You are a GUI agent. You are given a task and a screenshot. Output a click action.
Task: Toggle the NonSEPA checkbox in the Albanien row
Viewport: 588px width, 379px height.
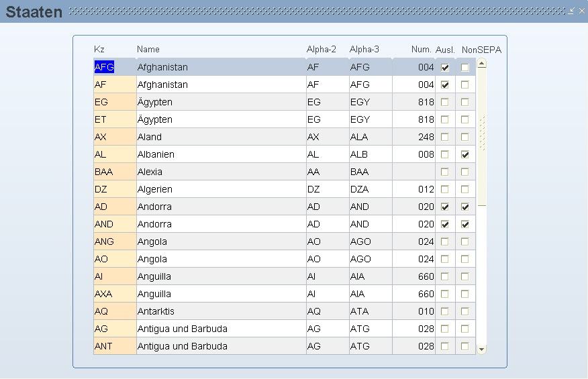tap(465, 155)
